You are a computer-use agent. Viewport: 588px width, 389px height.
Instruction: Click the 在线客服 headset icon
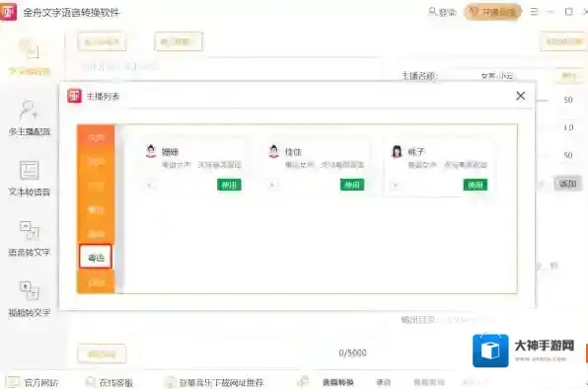(x=90, y=382)
